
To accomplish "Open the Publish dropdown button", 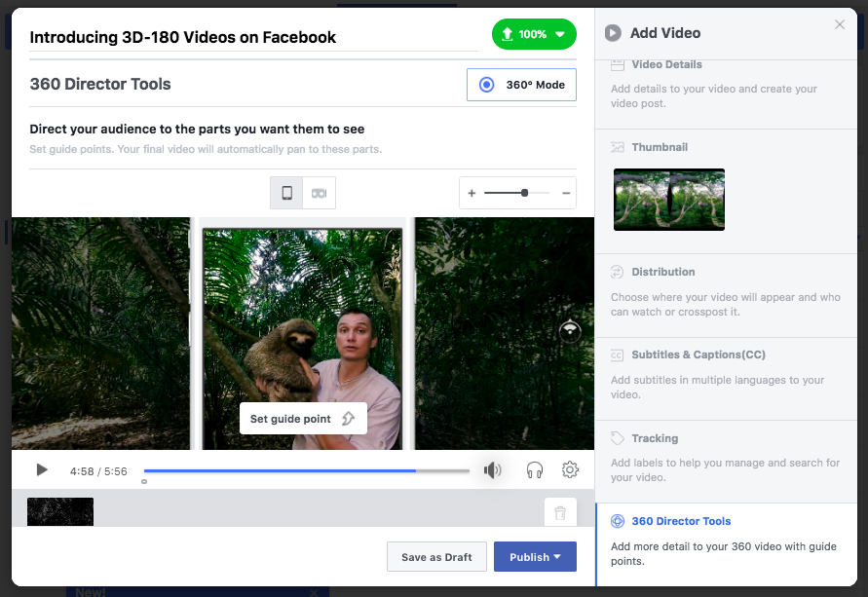I will coord(535,557).
